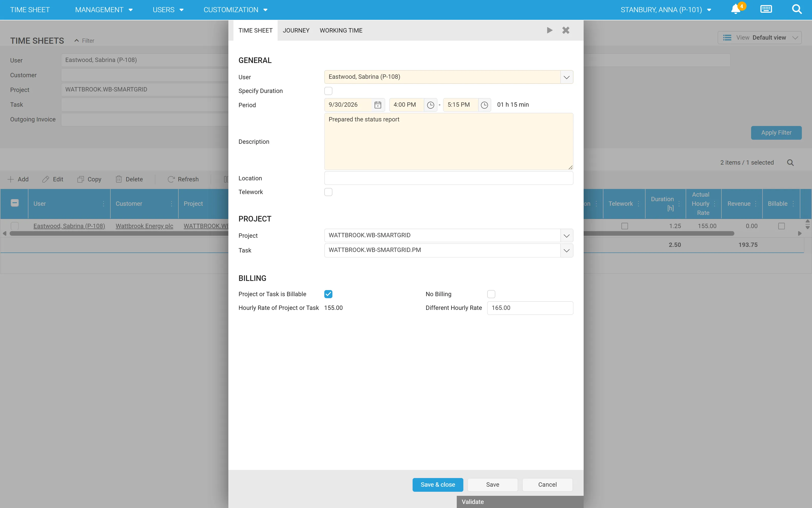This screenshot has height=508, width=812.
Task: Click the Different Hourly Rate field
Action: [530, 308]
